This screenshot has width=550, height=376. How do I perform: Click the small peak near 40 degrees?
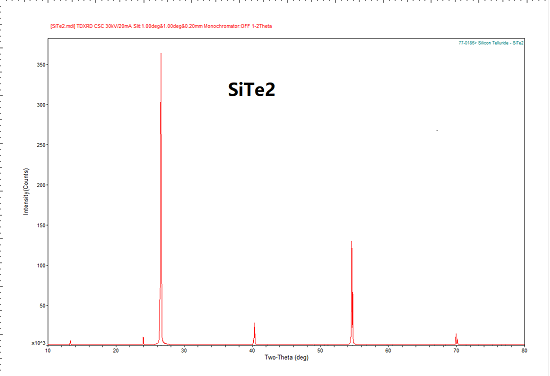pyautogui.click(x=254, y=334)
